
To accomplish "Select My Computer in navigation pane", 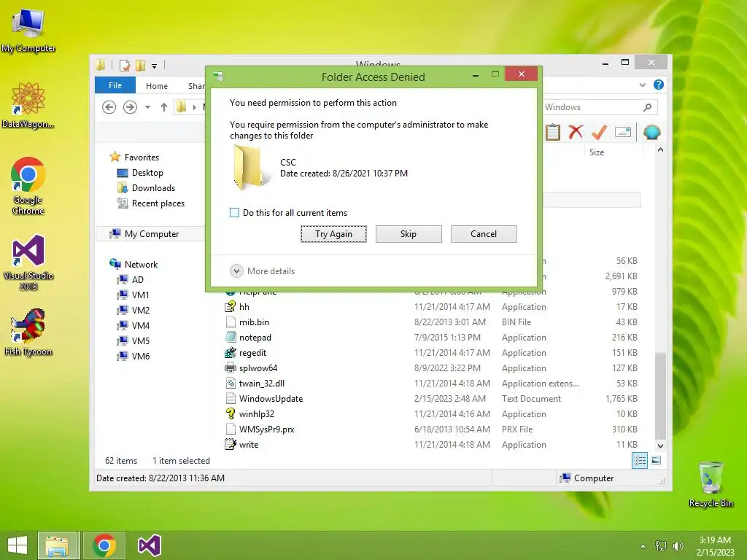I will (x=152, y=234).
